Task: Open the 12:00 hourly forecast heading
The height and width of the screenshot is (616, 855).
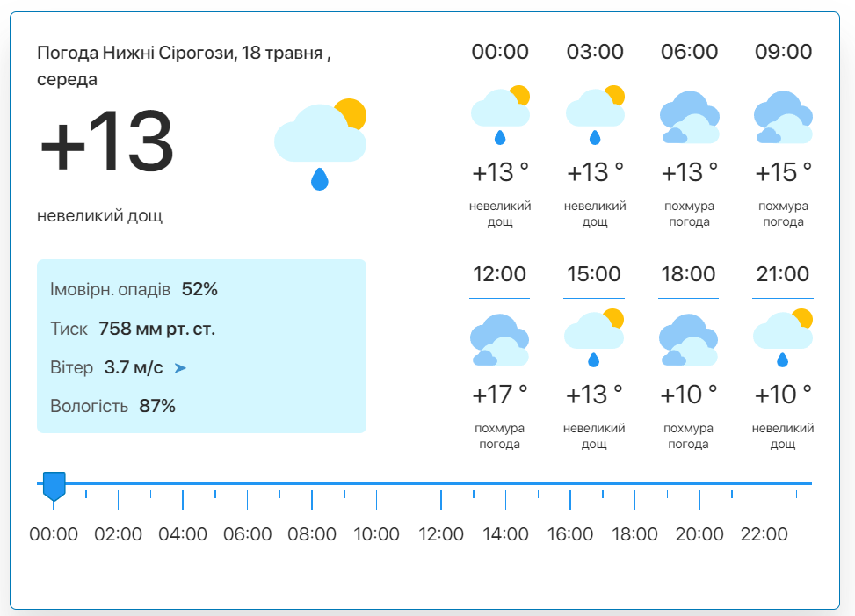Action: point(499,273)
